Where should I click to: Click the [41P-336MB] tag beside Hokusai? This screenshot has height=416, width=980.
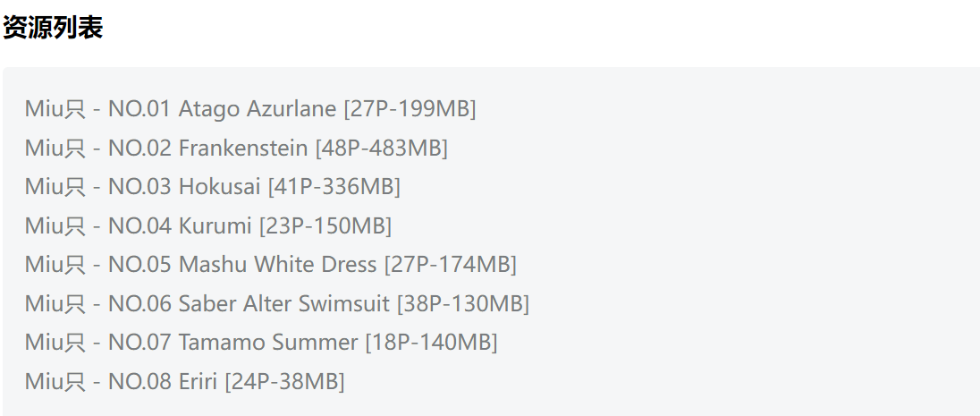[x=334, y=187]
